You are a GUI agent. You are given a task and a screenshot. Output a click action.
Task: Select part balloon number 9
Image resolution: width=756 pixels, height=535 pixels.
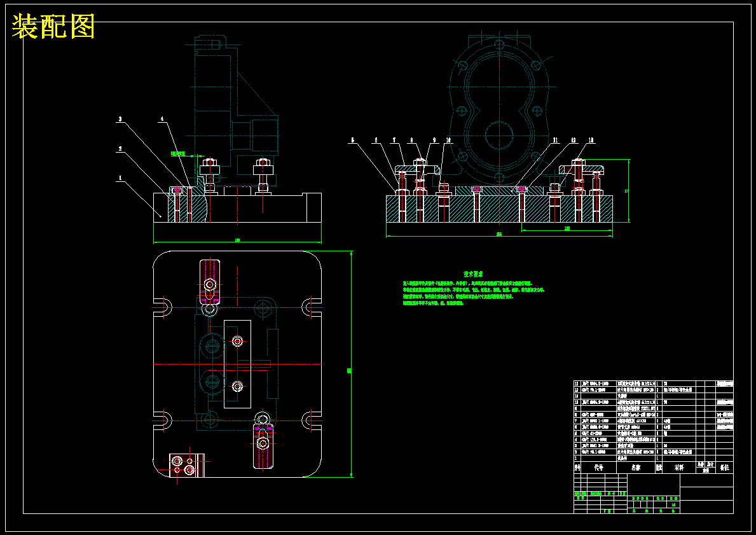point(434,141)
